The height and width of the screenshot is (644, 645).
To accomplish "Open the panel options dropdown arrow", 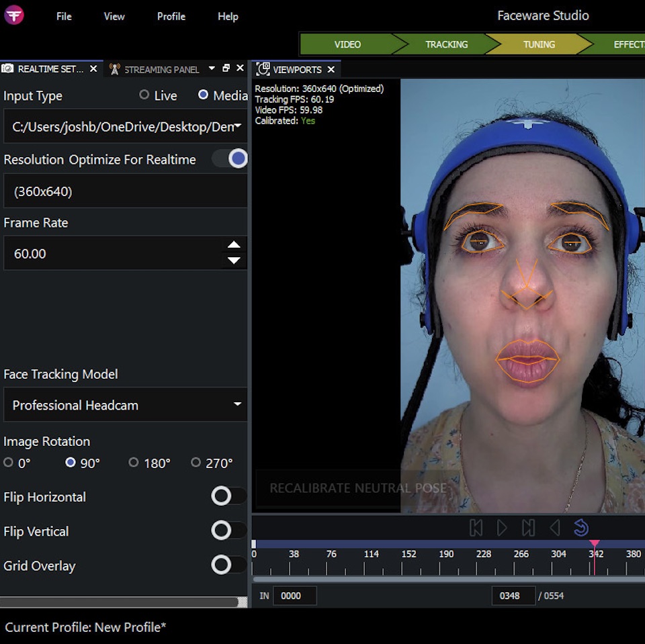I will pos(212,68).
